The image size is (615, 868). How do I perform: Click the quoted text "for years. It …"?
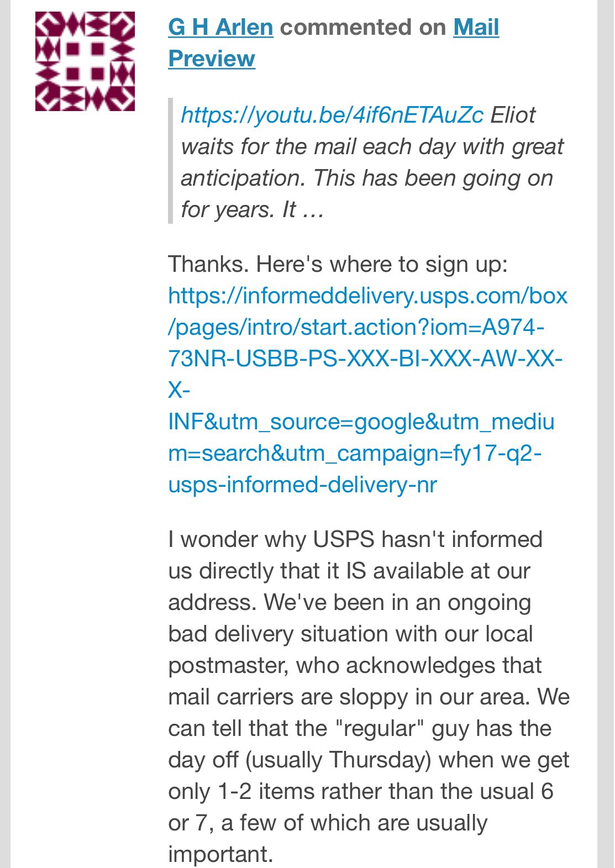(x=252, y=209)
